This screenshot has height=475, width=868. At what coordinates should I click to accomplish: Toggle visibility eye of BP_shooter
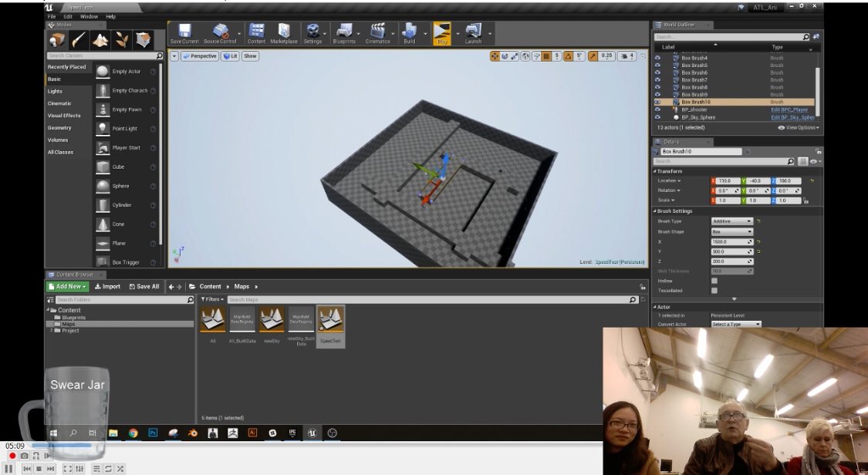coord(657,109)
